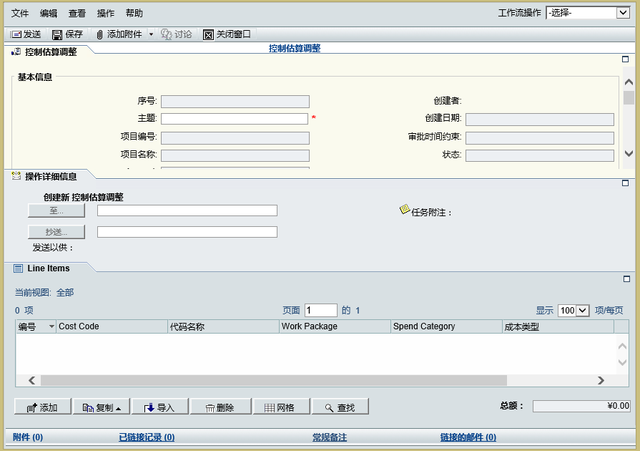Click the 状态 field
640x451 pixels.
(540, 156)
